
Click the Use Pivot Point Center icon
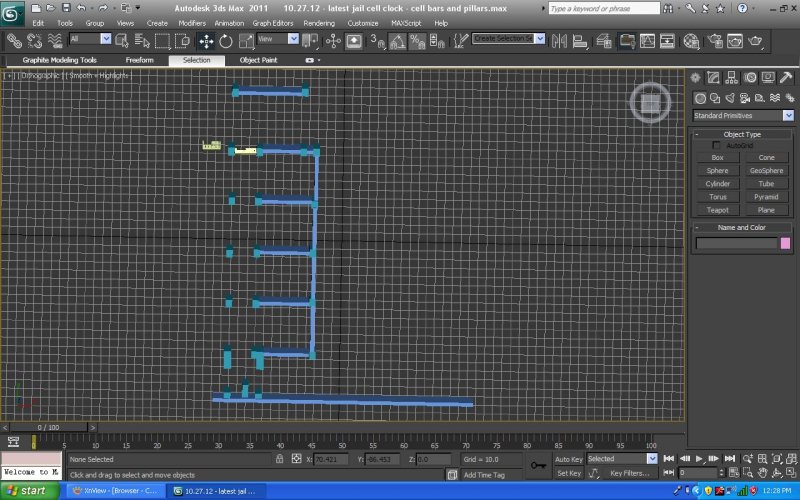click(x=310, y=41)
